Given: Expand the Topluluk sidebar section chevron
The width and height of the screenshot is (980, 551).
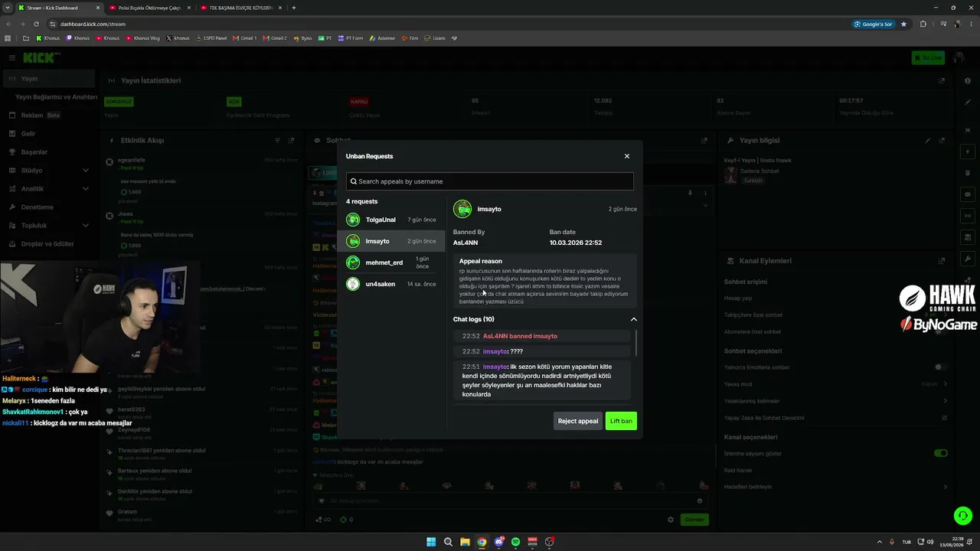Looking at the screenshot, I should point(85,226).
